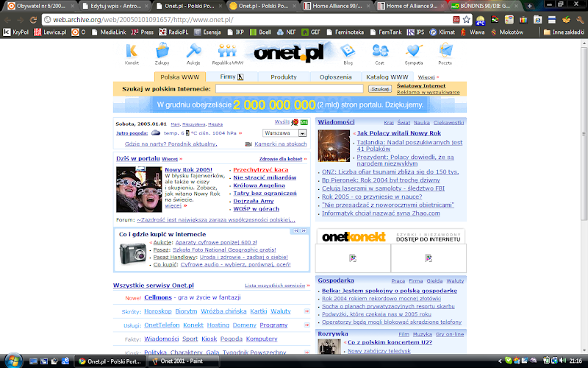Image resolution: width=588 pixels, height=368 pixels.
Task: Click the next arrow in the shopping box
Action: point(304,230)
